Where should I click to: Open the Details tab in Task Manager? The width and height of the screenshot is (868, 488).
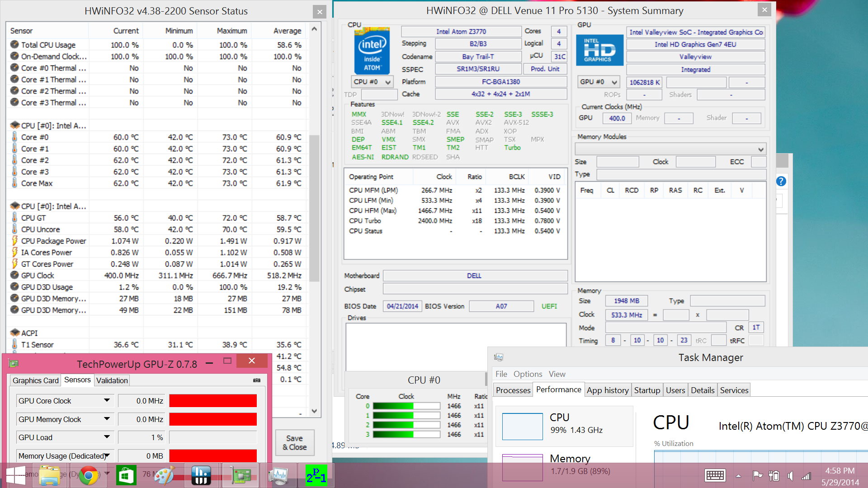click(x=703, y=390)
